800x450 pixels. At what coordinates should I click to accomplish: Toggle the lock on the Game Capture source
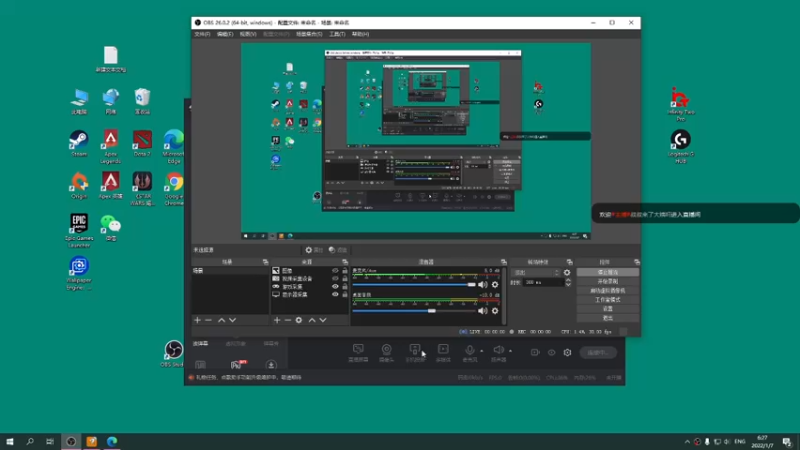tap(345, 286)
